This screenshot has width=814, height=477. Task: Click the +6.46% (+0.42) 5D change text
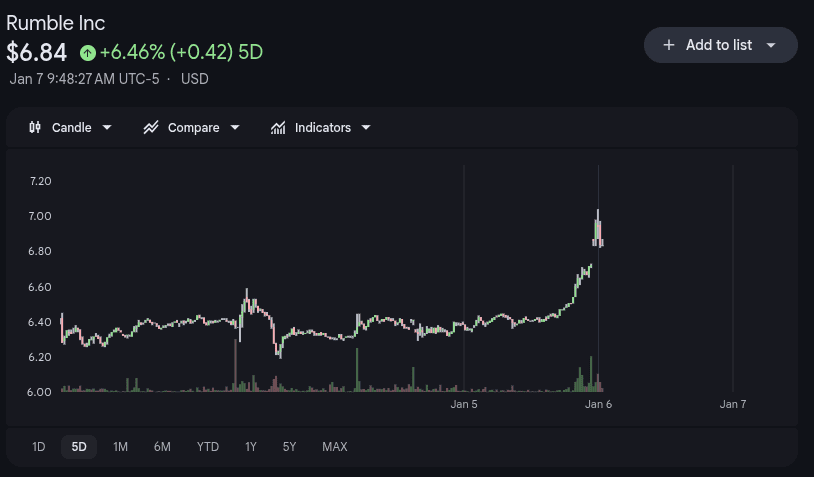[181, 52]
